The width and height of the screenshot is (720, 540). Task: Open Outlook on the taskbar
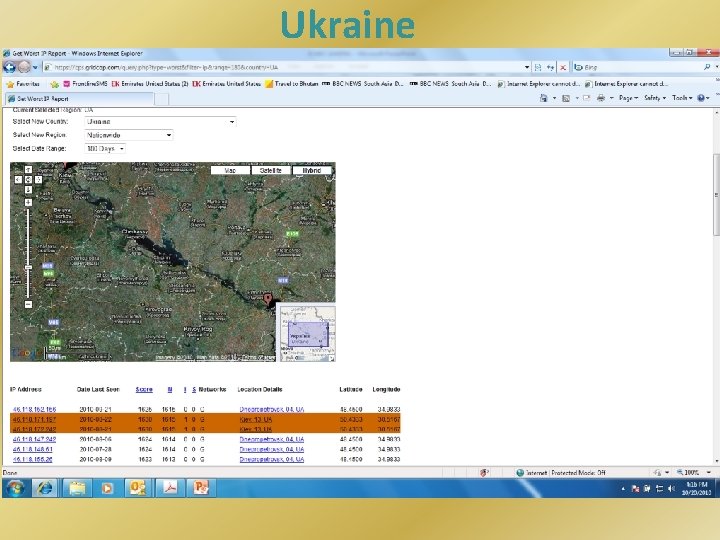[x=138, y=488]
